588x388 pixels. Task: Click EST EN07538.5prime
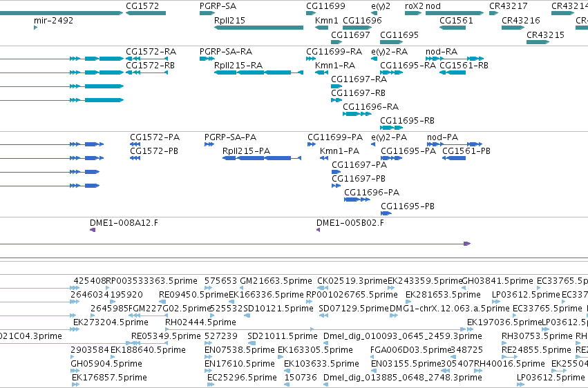208,358
